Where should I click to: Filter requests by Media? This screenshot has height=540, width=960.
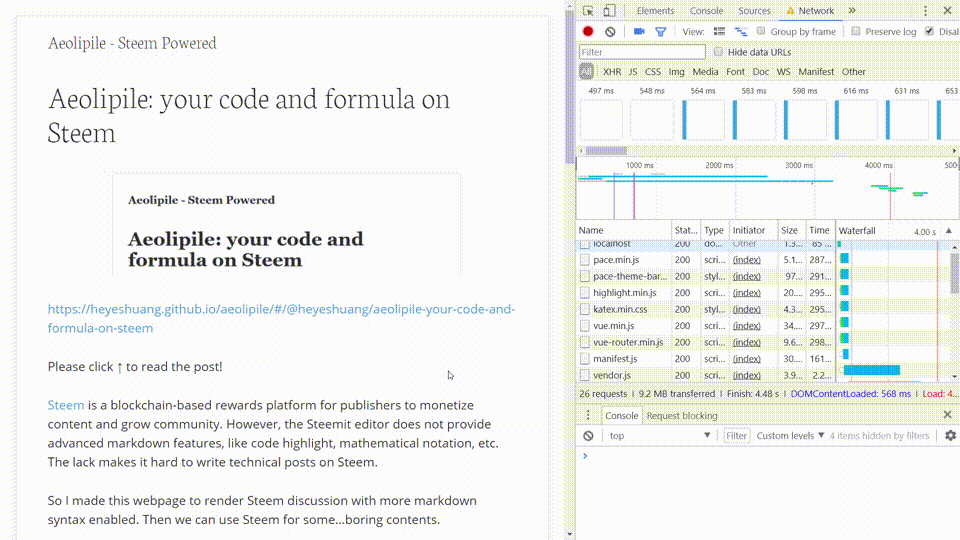(x=705, y=72)
